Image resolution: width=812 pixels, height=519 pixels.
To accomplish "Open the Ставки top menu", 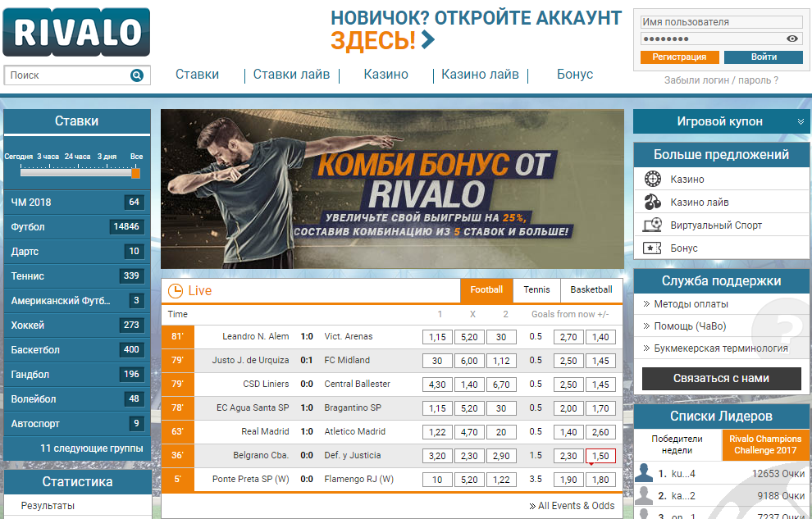I will click(x=198, y=75).
